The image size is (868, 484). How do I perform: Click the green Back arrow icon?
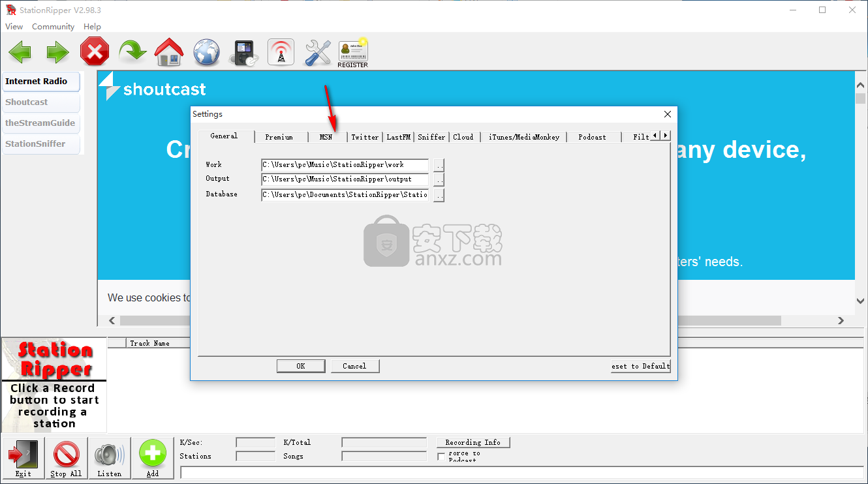(x=20, y=52)
